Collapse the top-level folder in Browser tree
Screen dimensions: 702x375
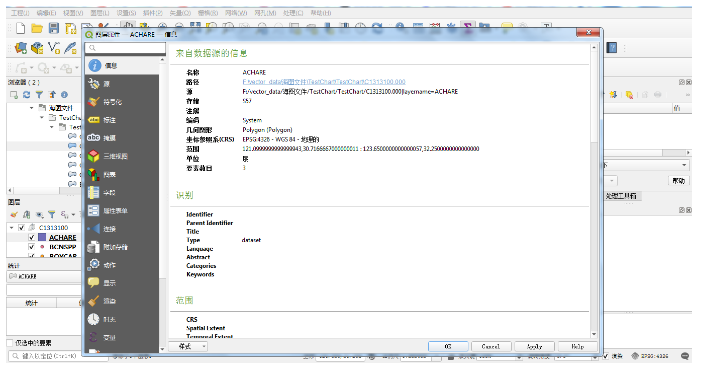click(x=32, y=108)
